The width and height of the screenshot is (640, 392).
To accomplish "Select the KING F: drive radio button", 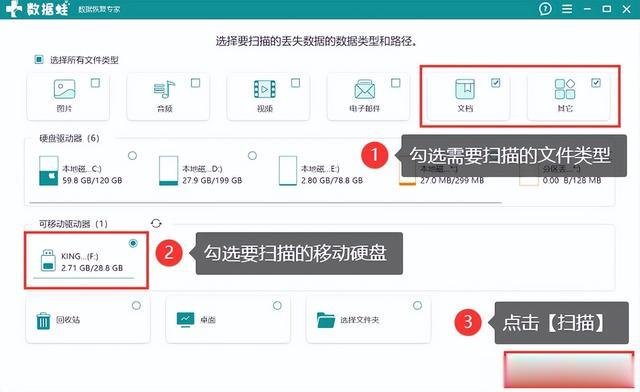I will pyautogui.click(x=133, y=243).
